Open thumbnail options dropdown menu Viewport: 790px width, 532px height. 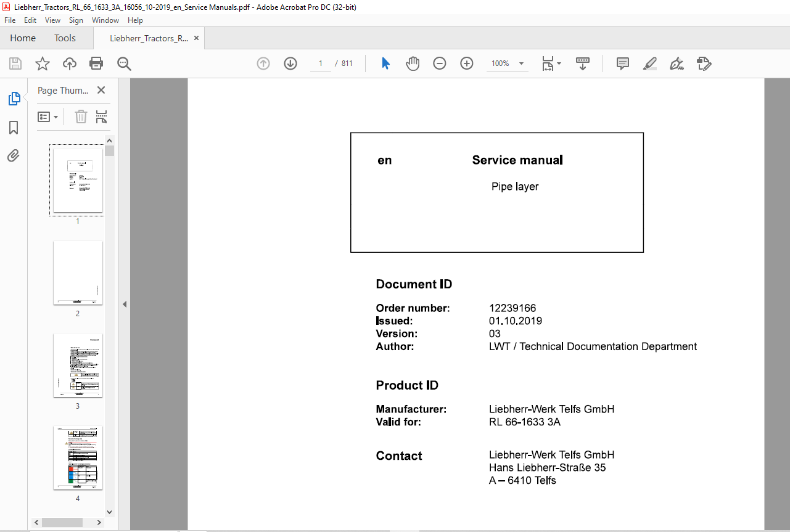click(47, 117)
